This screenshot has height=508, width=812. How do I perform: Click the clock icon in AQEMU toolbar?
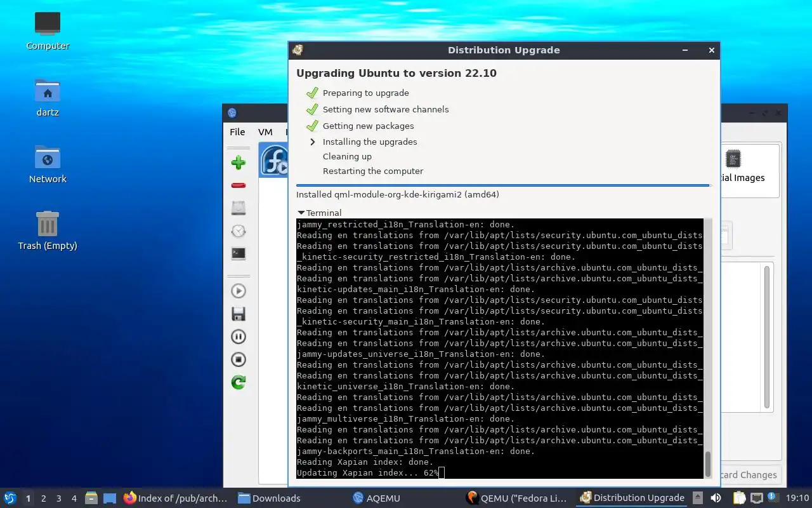tap(239, 231)
